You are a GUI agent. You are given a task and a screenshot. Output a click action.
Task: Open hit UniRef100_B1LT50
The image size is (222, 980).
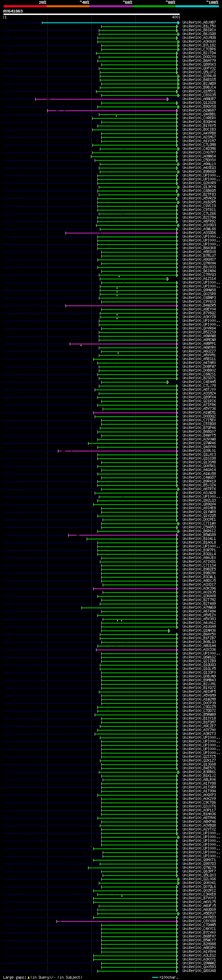click(x=199, y=27)
